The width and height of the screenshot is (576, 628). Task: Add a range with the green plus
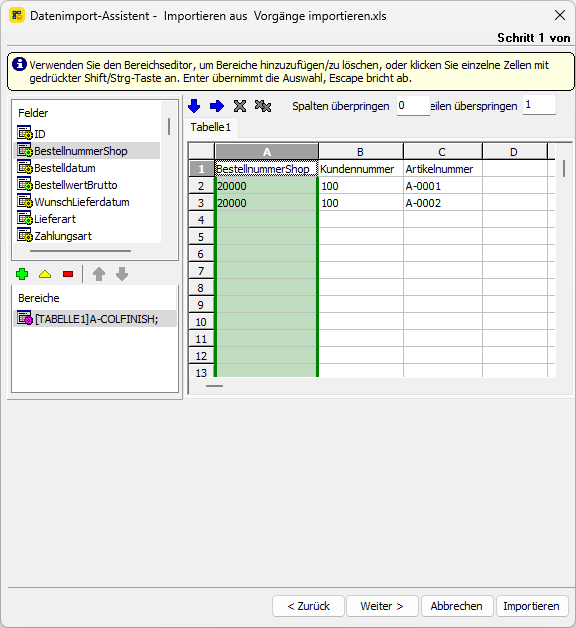tap(22, 274)
